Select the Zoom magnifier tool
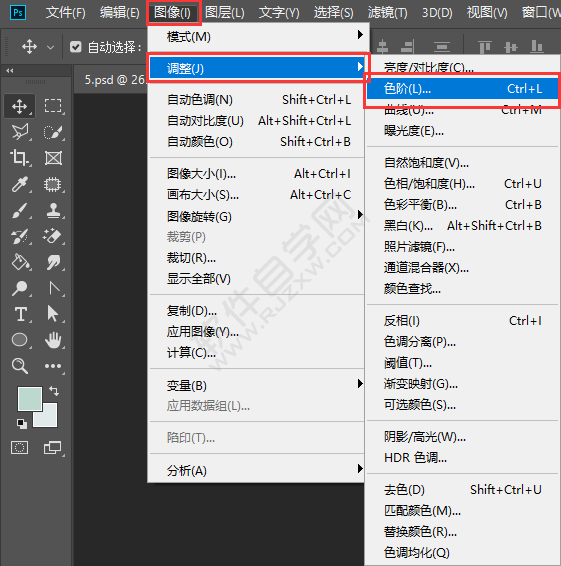The image size is (561, 566). point(19,366)
